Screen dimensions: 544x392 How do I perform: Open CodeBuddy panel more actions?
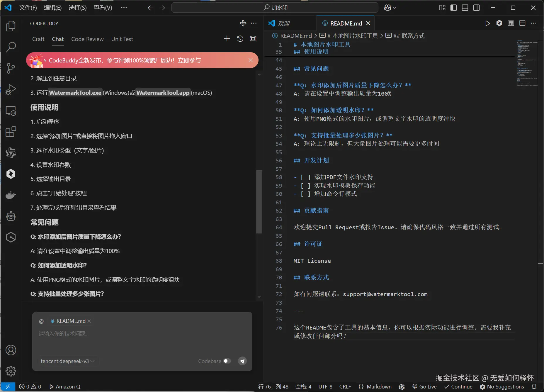(254, 23)
